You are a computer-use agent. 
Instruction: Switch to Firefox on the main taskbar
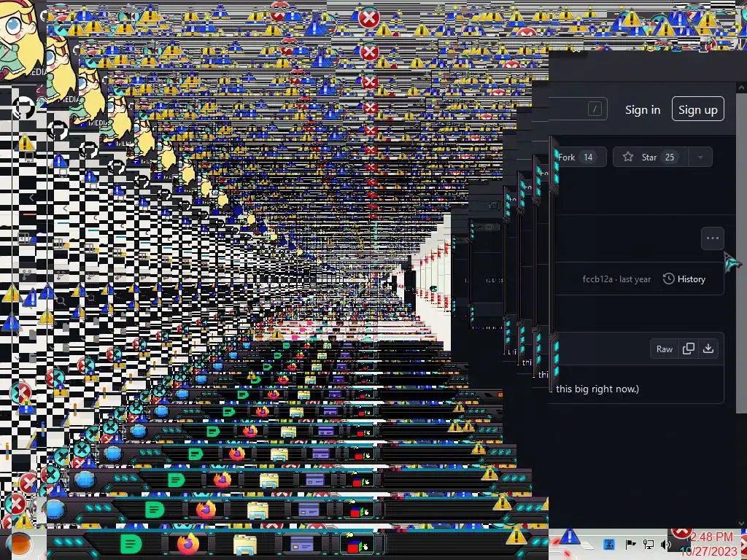point(188,544)
